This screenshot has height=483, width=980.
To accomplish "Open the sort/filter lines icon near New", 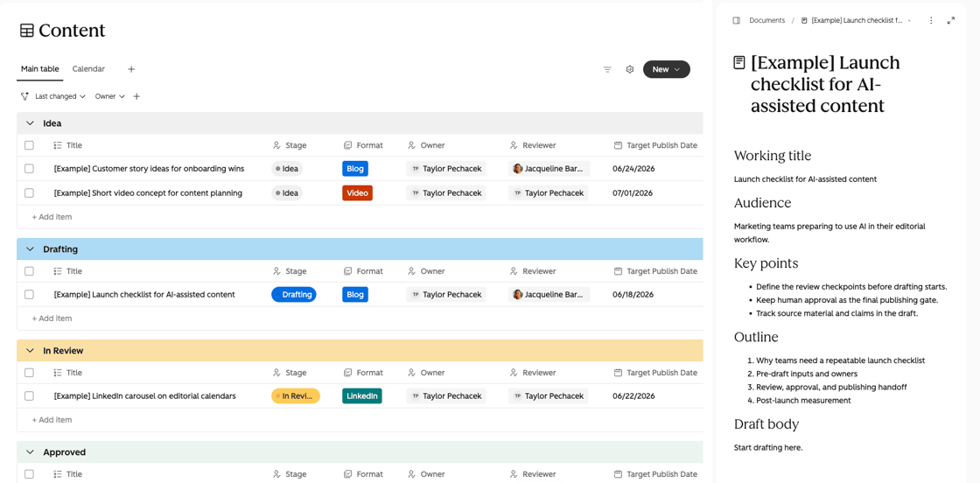I will 607,69.
